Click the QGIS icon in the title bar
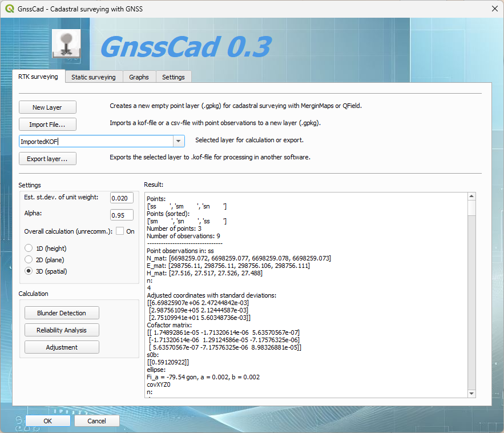Image resolution: width=504 pixels, height=433 pixels. pyautogui.click(x=10, y=9)
